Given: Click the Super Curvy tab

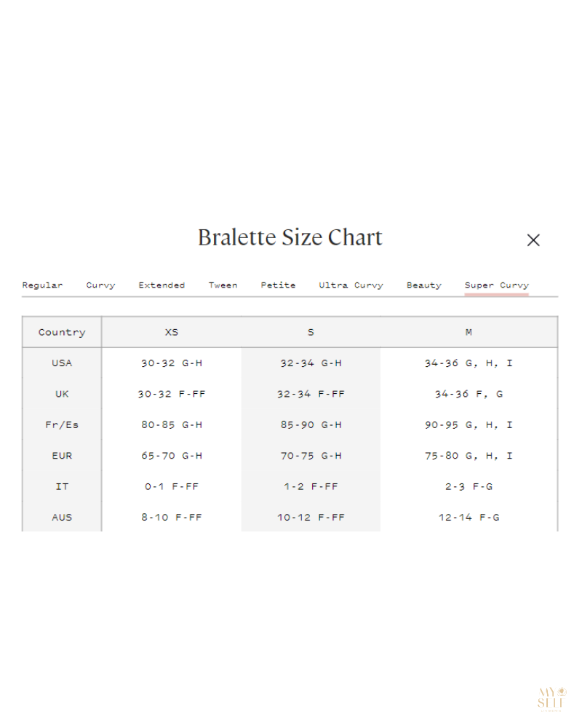Looking at the screenshot, I should (497, 285).
